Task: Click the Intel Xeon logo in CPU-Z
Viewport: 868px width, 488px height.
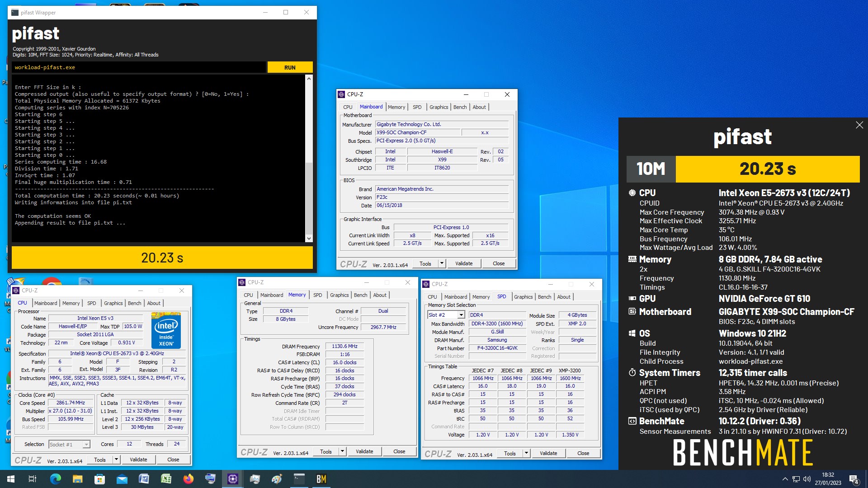Action: pyautogui.click(x=166, y=330)
